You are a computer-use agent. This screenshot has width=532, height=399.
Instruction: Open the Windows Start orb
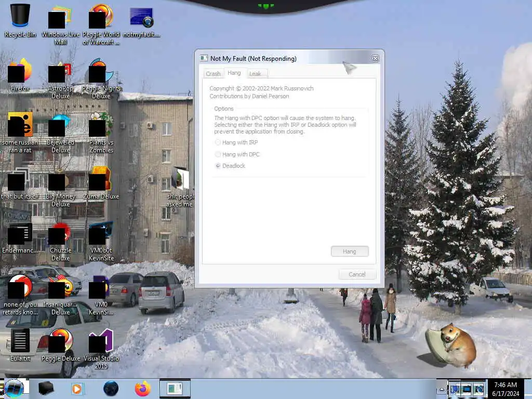pyautogui.click(x=14, y=389)
